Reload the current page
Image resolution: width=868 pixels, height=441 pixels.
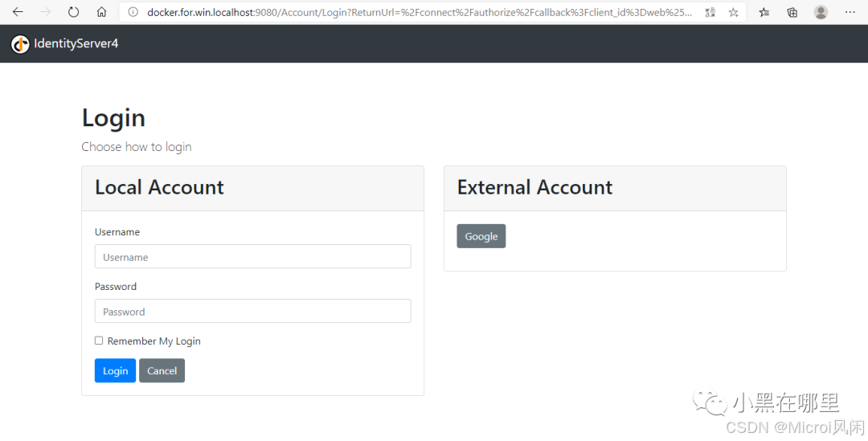pyautogui.click(x=74, y=11)
